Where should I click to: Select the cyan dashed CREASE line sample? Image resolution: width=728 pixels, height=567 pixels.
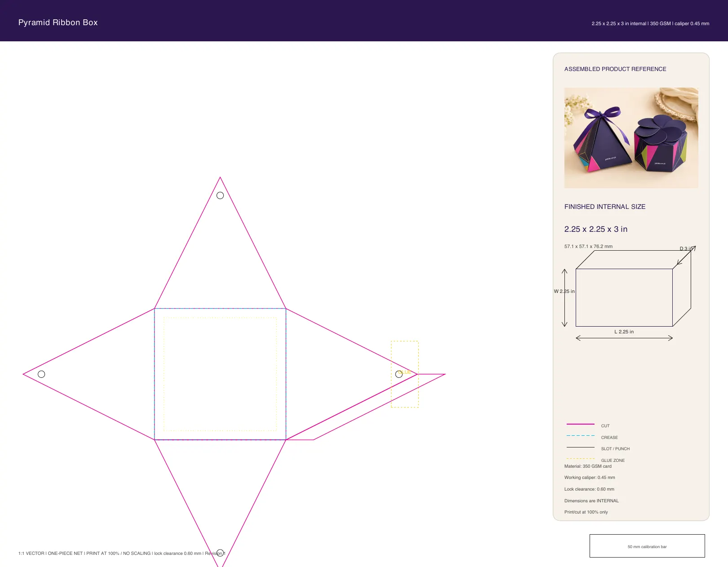(581, 435)
